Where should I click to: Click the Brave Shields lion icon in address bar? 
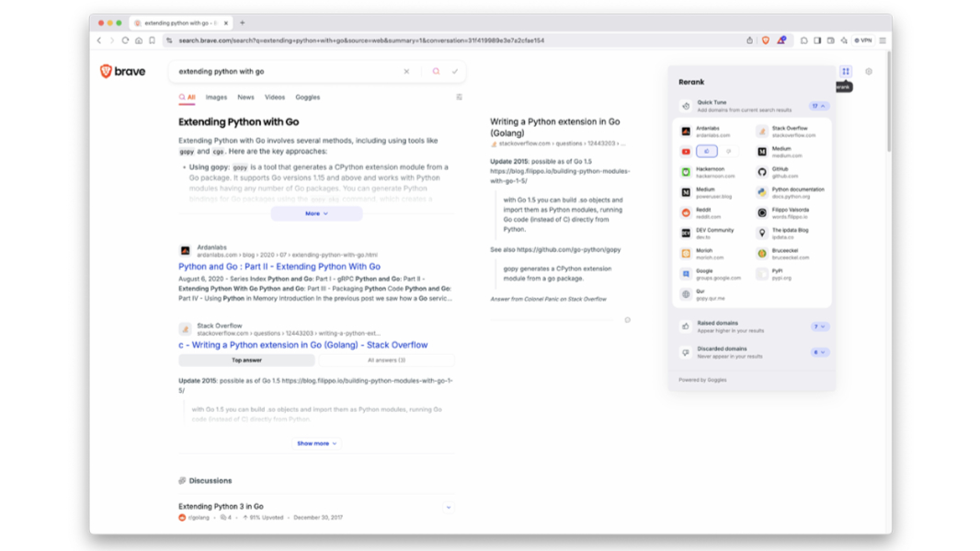[765, 40]
